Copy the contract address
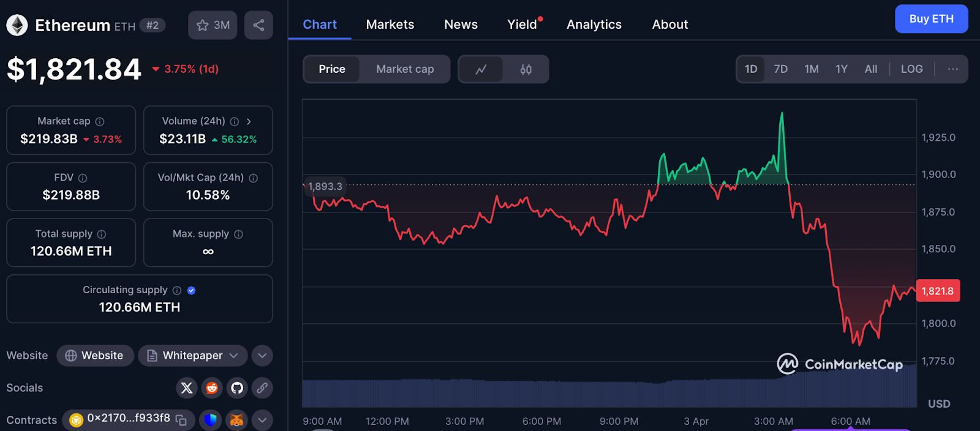This screenshot has width=980, height=431. click(181, 420)
